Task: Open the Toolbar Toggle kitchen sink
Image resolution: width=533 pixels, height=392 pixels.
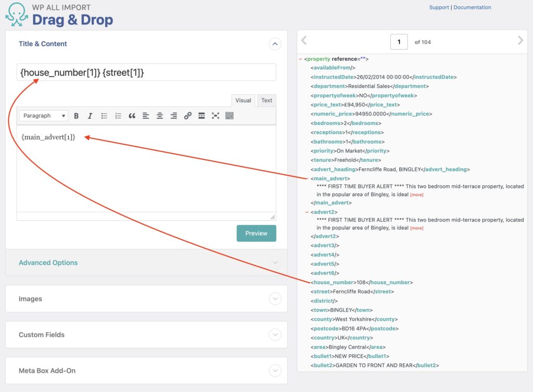Action: (x=229, y=116)
